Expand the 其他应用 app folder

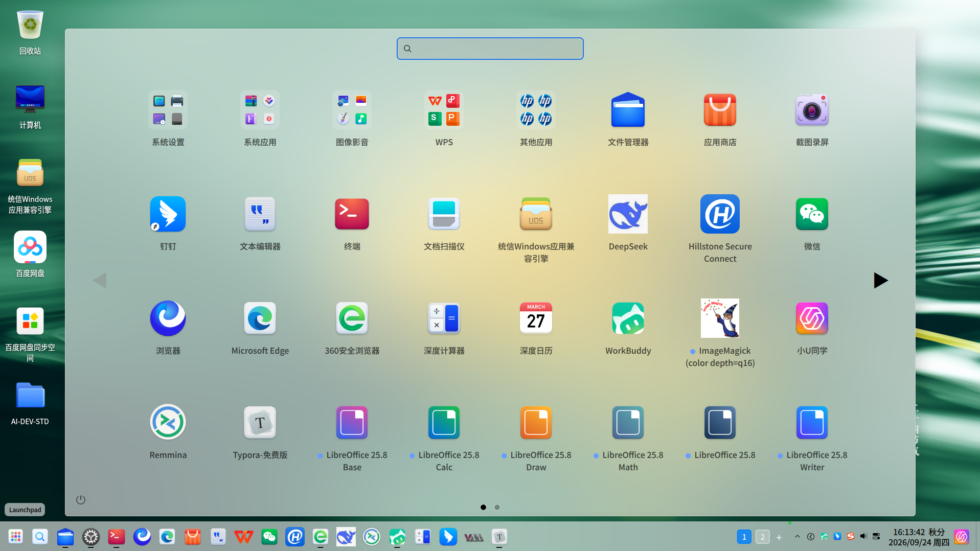pyautogui.click(x=536, y=110)
